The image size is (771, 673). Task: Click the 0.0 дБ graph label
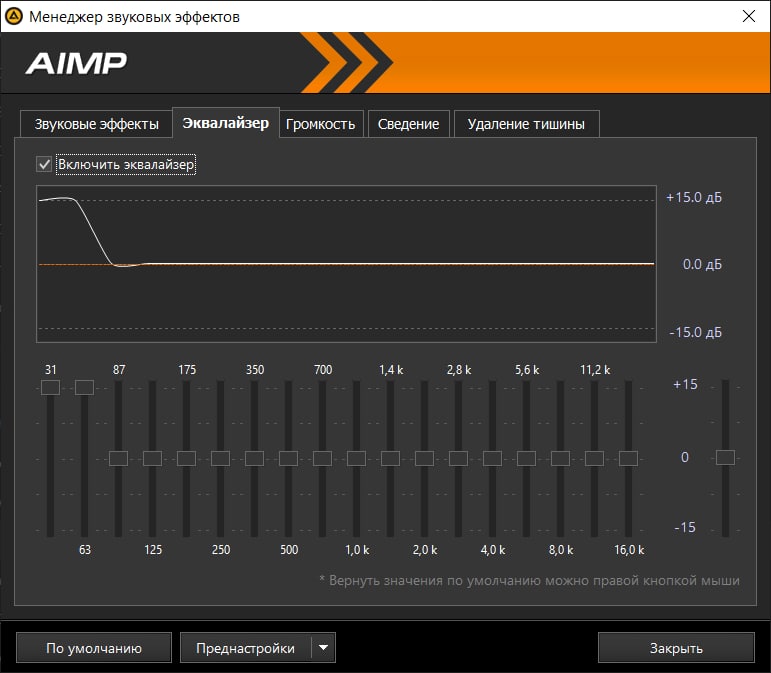[702, 264]
